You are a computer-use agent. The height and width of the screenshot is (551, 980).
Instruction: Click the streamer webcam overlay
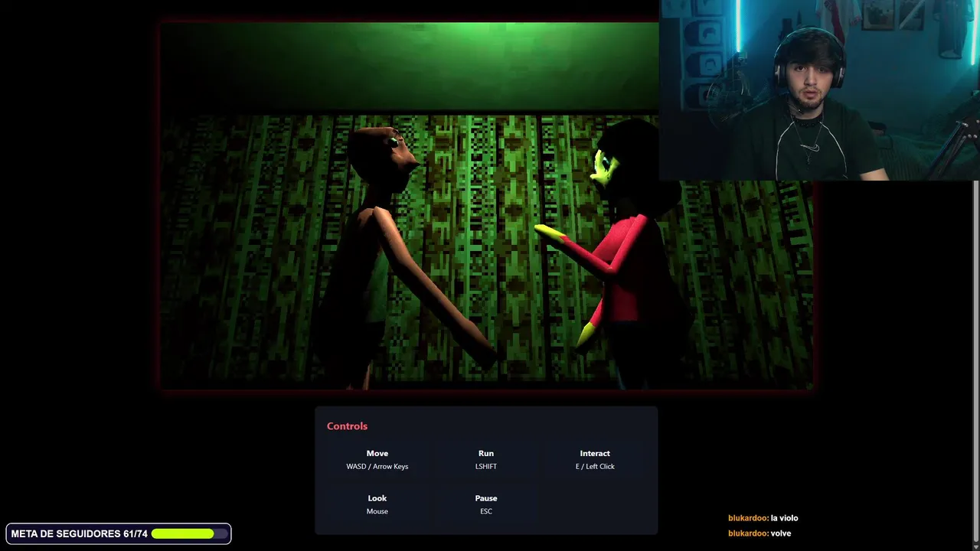819,90
